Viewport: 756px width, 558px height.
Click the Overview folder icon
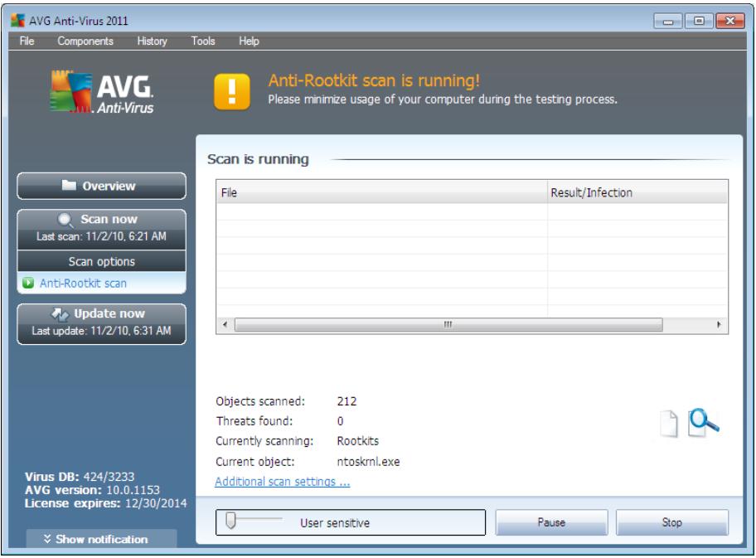pyautogui.click(x=69, y=185)
